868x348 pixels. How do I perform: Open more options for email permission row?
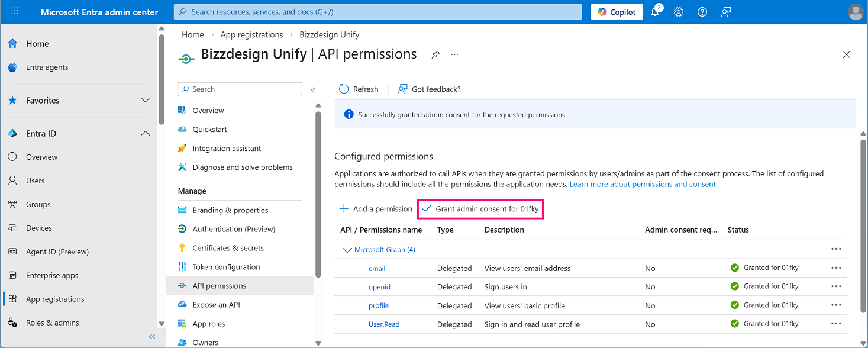coord(836,268)
